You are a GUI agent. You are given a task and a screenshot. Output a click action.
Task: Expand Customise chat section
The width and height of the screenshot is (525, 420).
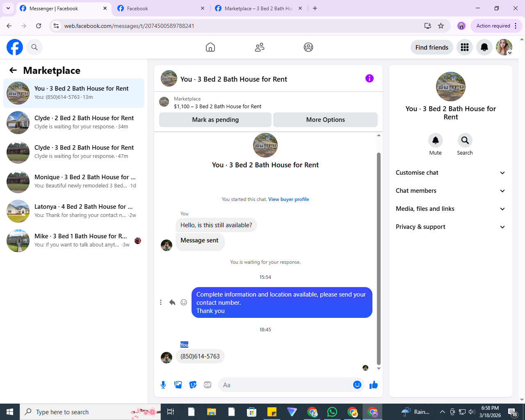coord(451,173)
